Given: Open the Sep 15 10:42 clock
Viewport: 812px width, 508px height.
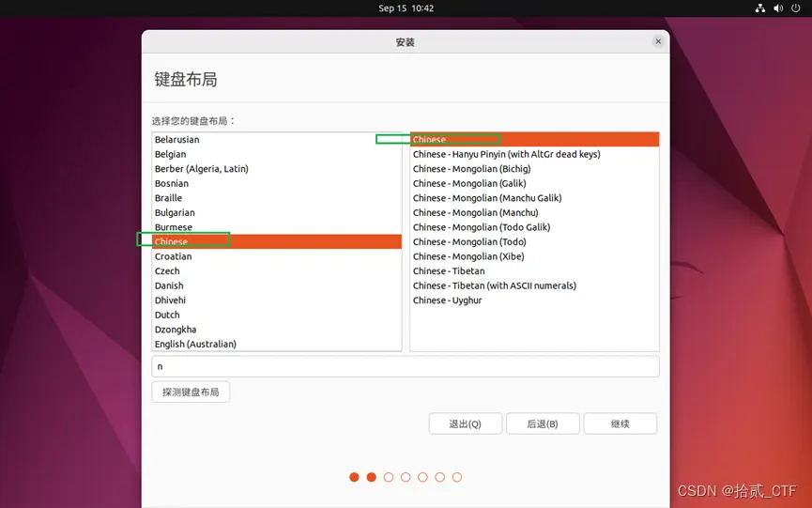Looking at the screenshot, I should 406,8.
